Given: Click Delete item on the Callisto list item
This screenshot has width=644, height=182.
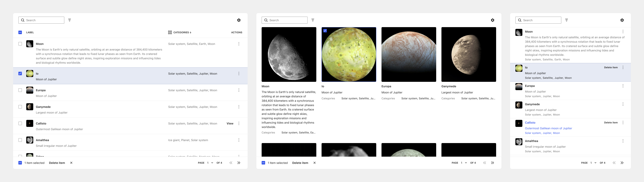Looking at the screenshot, I should click(611, 122).
